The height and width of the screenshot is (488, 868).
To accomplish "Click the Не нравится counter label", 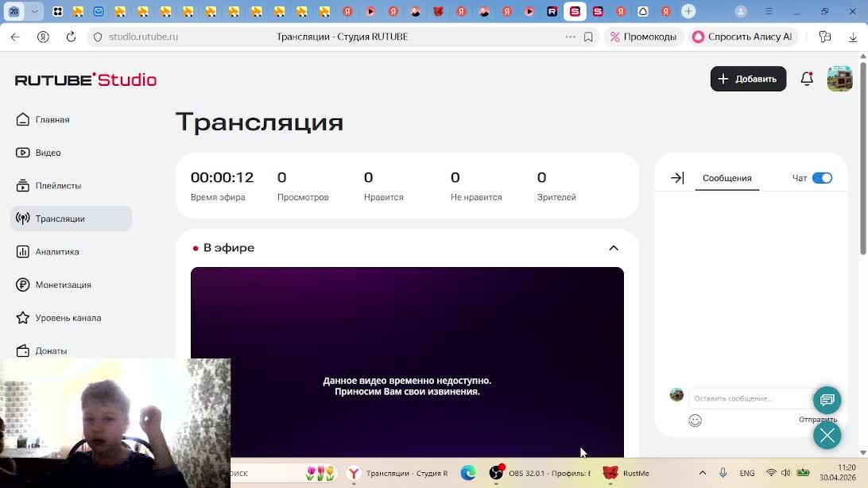I will (476, 197).
